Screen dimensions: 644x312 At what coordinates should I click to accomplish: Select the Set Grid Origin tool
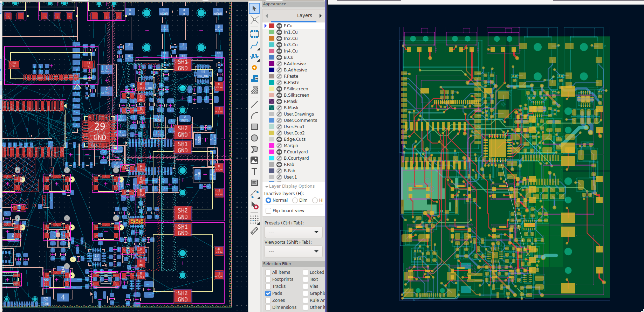coord(254,220)
